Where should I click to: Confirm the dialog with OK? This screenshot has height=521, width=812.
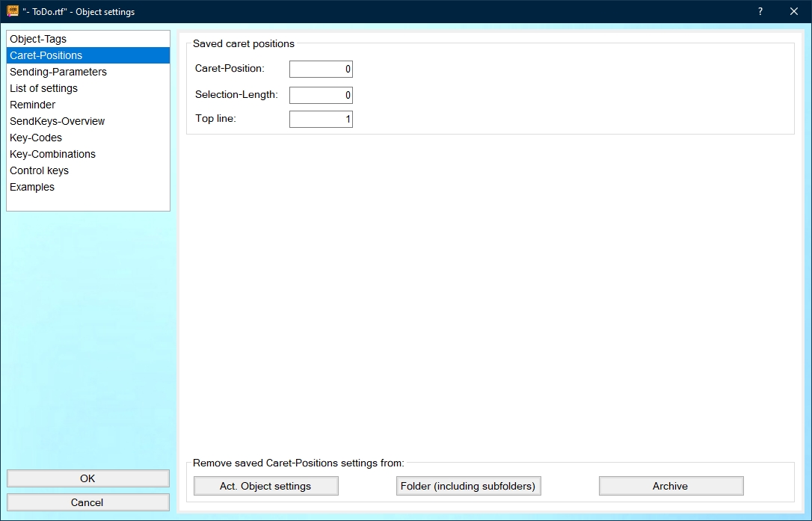tap(87, 478)
